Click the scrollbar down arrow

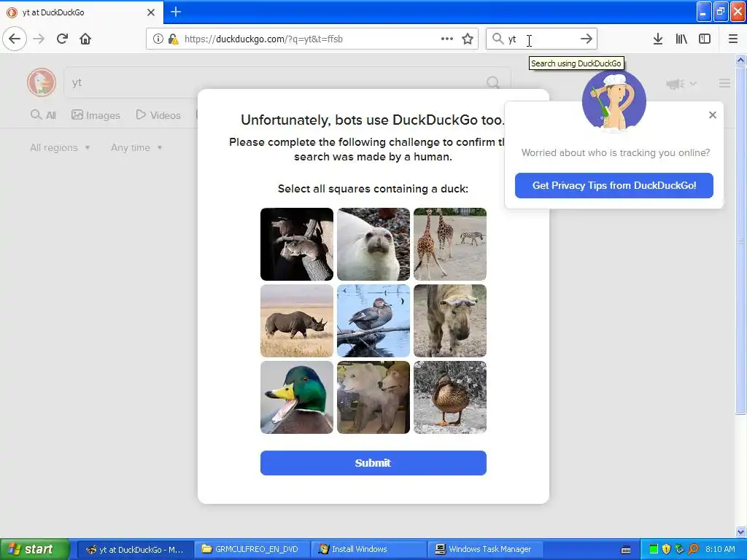[x=741, y=532]
